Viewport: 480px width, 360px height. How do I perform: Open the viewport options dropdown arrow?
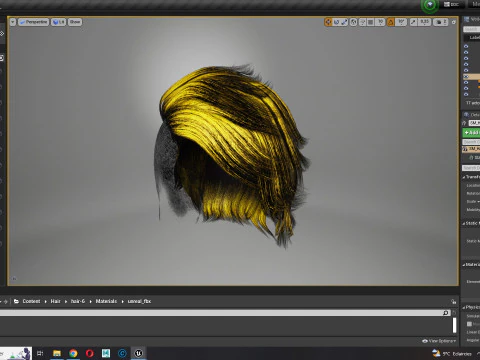[13, 22]
